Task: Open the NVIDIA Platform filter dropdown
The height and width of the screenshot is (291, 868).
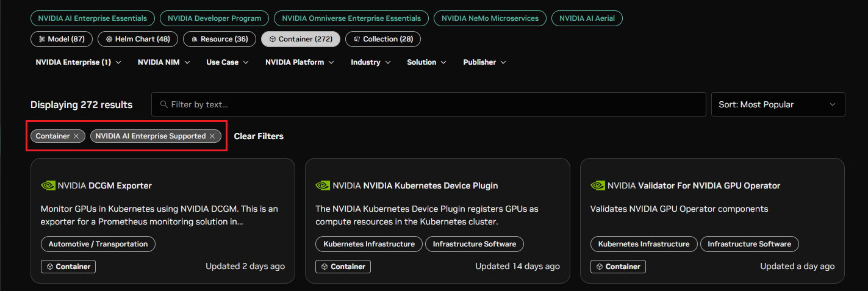Action: (299, 62)
